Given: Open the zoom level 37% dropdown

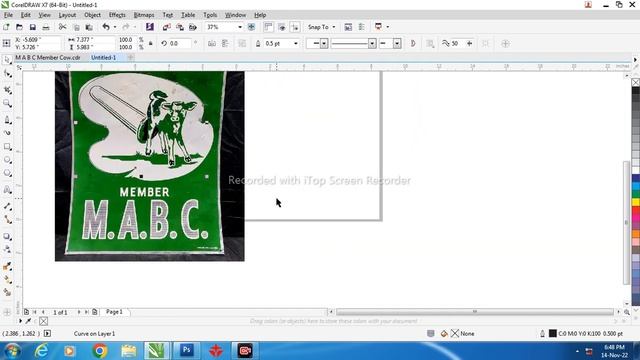Looking at the screenshot, I should pyautogui.click(x=240, y=27).
